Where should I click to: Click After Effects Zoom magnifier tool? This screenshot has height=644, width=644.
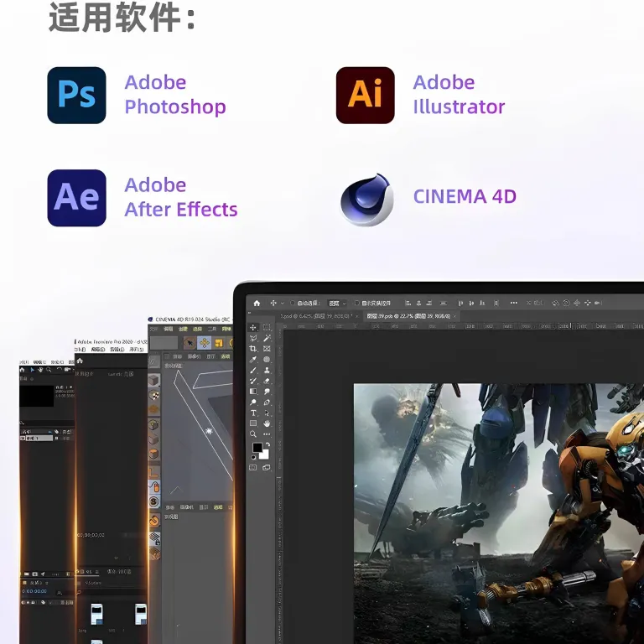tap(49, 370)
